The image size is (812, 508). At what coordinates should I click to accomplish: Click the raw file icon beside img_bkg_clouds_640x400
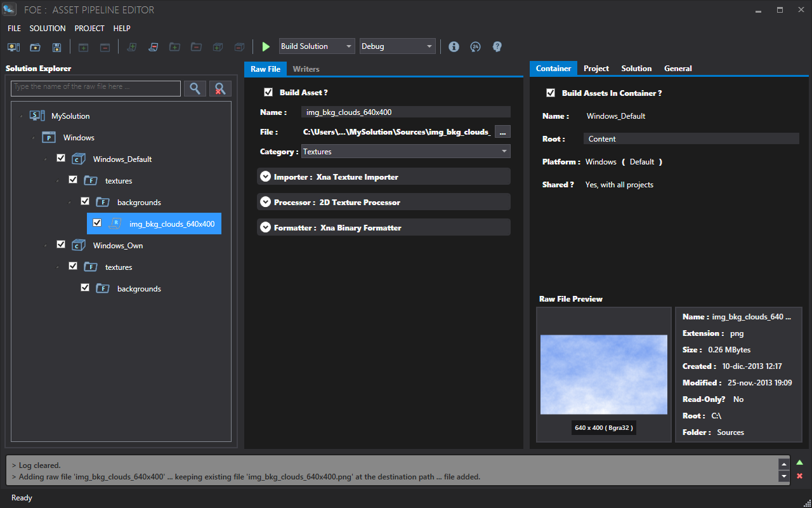pyautogui.click(x=115, y=224)
